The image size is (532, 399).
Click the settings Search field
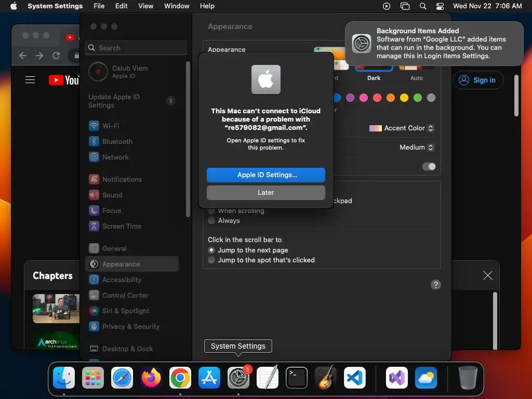coord(136,48)
